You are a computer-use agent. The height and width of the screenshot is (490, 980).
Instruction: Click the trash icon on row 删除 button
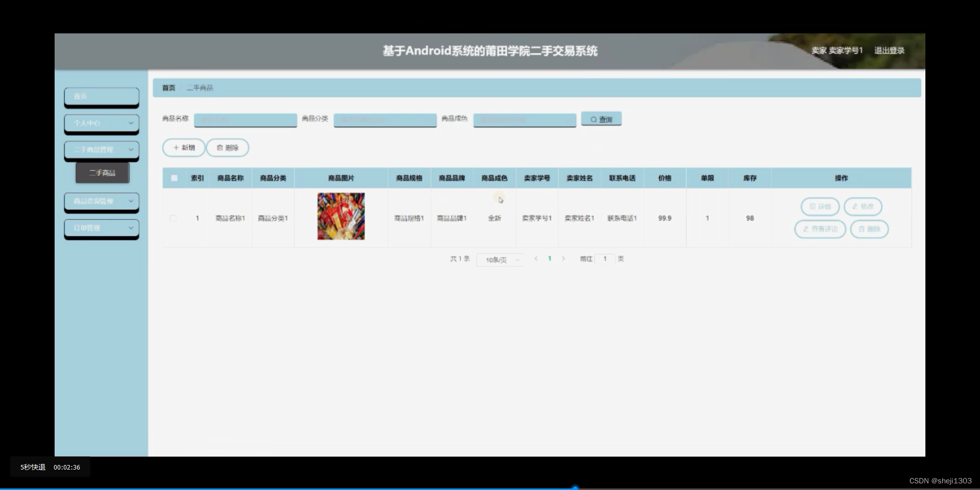[x=862, y=229]
